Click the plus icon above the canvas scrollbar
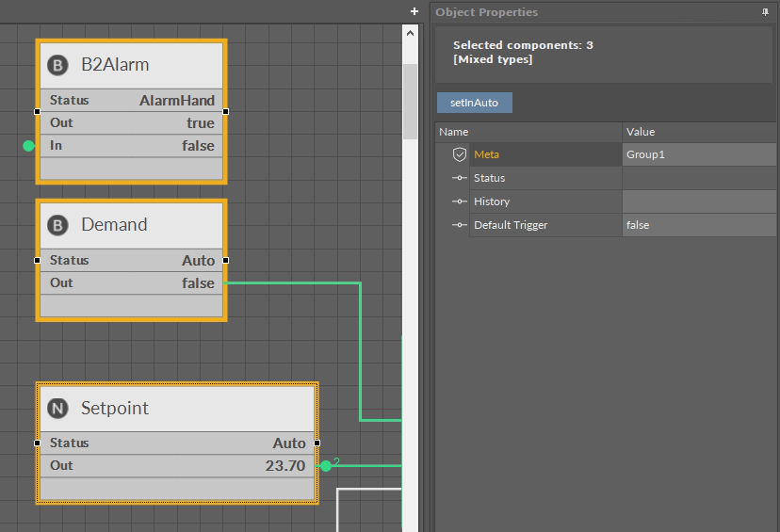Image resolution: width=780 pixels, height=532 pixels. tap(414, 11)
